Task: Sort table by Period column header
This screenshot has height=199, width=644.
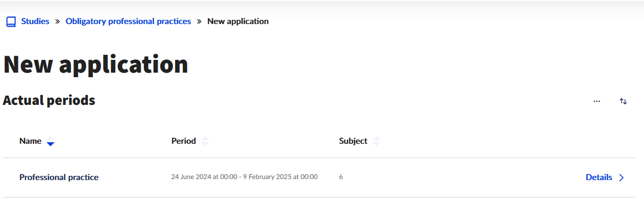Action: 184,141
